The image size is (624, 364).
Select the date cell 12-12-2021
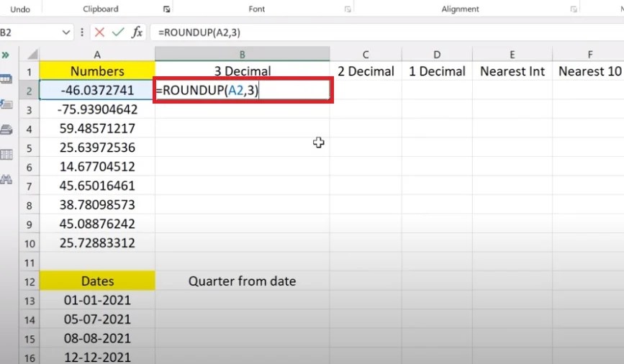tap(97, 357)
